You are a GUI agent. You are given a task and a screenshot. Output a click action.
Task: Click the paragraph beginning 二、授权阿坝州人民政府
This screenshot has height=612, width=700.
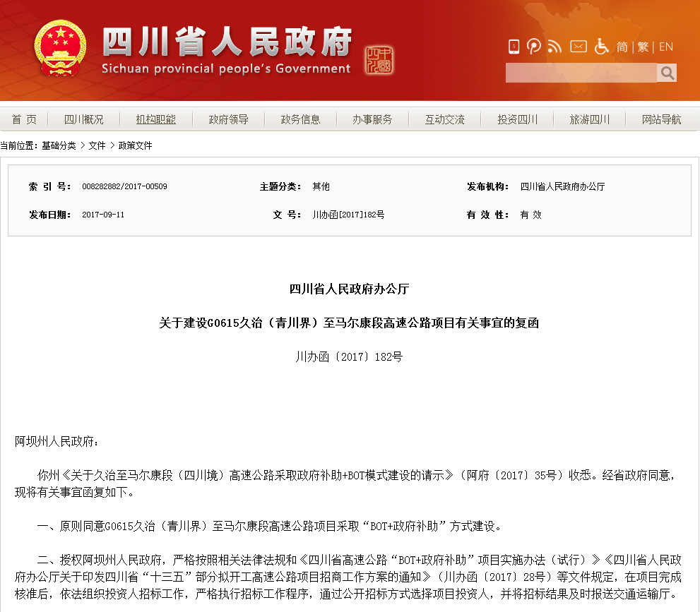click(348, 577)
